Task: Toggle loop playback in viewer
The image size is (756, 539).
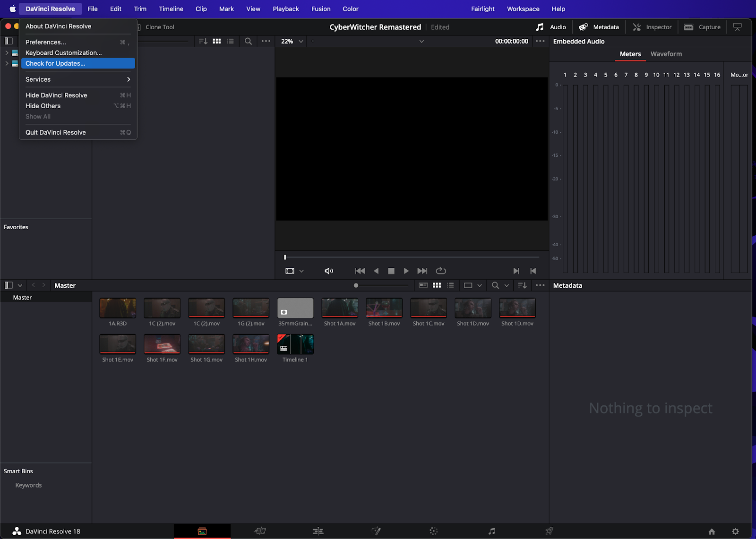Action: pyautogui.click(x=441, y=271)
